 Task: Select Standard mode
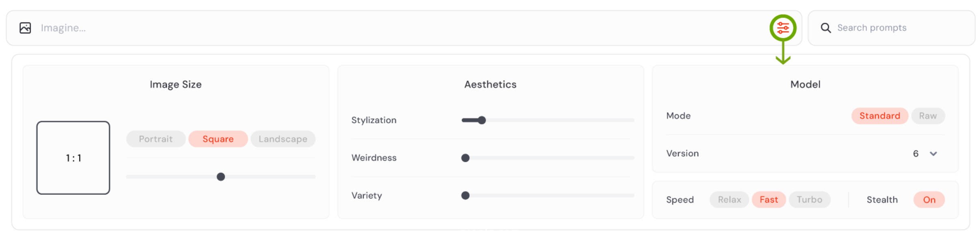[x=880, y=116]
